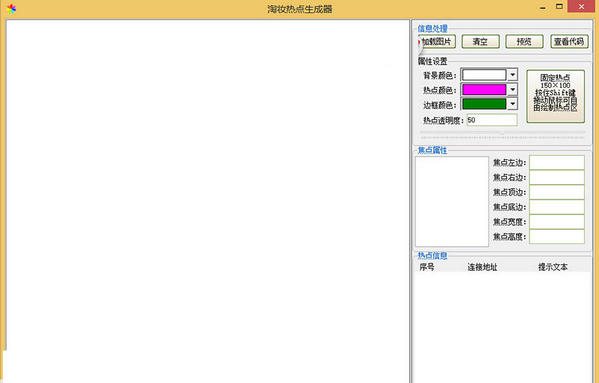599x383 pixels.
Task: Adjust the transparency slider track
Action: pyautogui.click(x=502, y=134)
